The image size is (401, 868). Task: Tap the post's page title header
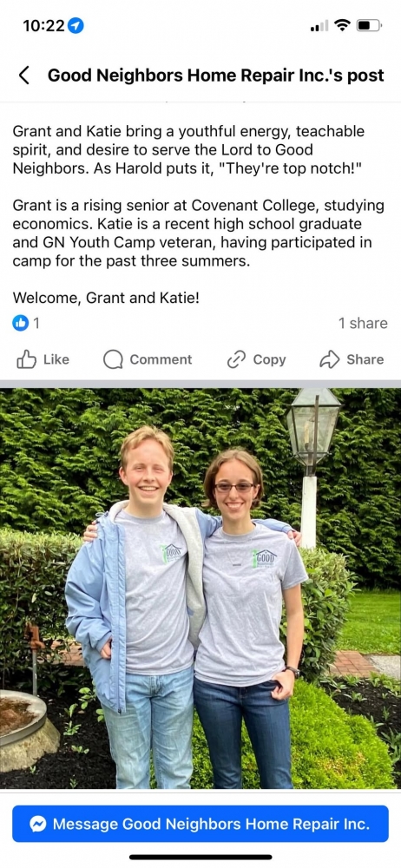pyautogui.click(x=216, y=76)
